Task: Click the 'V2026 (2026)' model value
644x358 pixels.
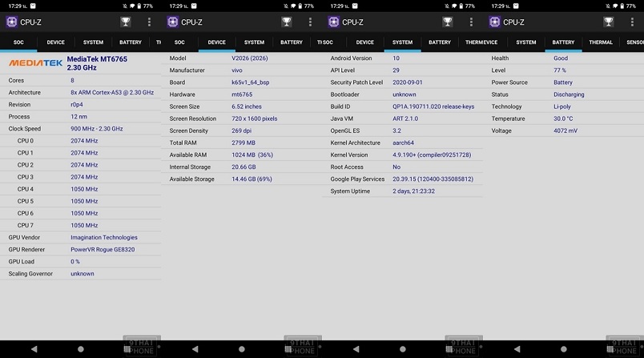Action: pyautogui.click(x=250, y=58)
